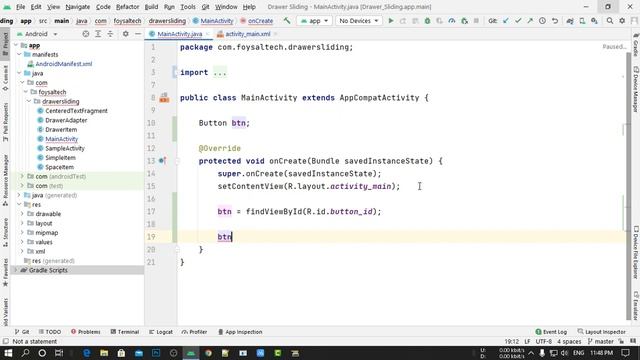The width and height of the screenshot is (640, 360).
Task: Click Select Opened File target icon
Action: 86,34
